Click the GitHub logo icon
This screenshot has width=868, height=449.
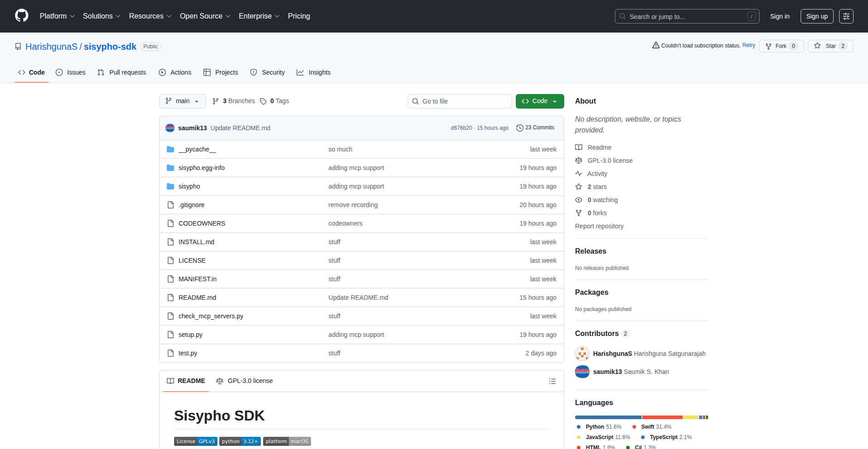[x=22, y=16]
